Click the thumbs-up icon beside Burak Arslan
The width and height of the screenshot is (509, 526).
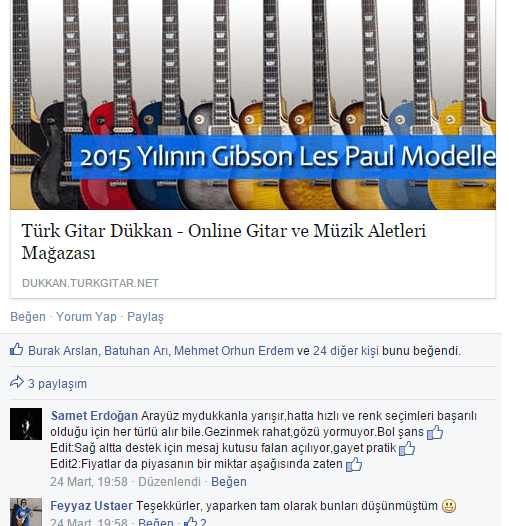(16, 350)
